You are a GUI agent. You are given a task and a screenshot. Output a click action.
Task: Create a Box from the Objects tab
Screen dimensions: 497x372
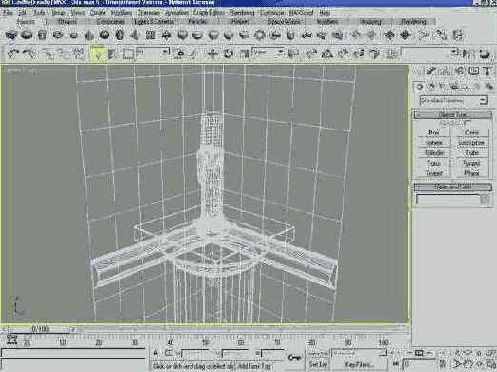point(11,35)
